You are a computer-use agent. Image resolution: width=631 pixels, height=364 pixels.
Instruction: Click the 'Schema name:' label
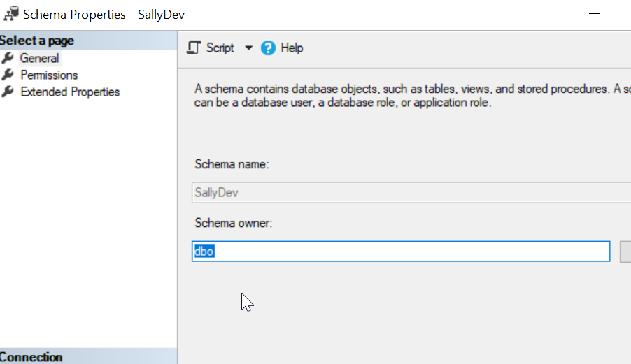[x=232, y=164]
